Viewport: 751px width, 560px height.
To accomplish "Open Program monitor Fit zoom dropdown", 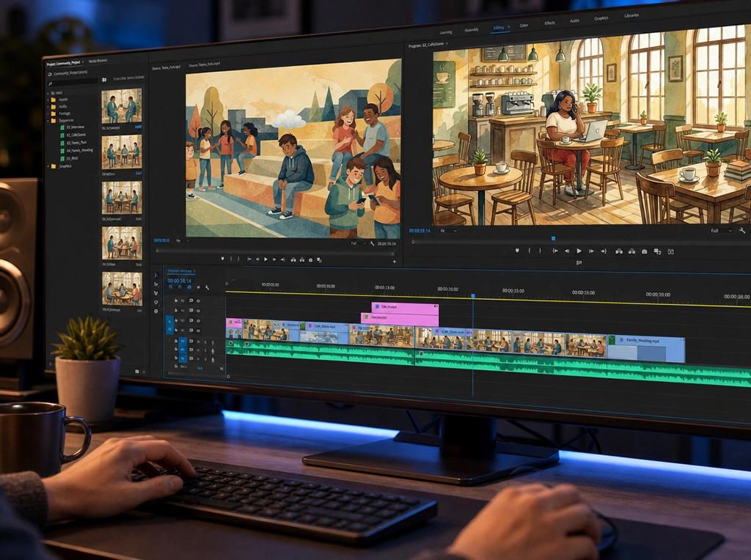I will pyautogui.click(x=448, y=231).
